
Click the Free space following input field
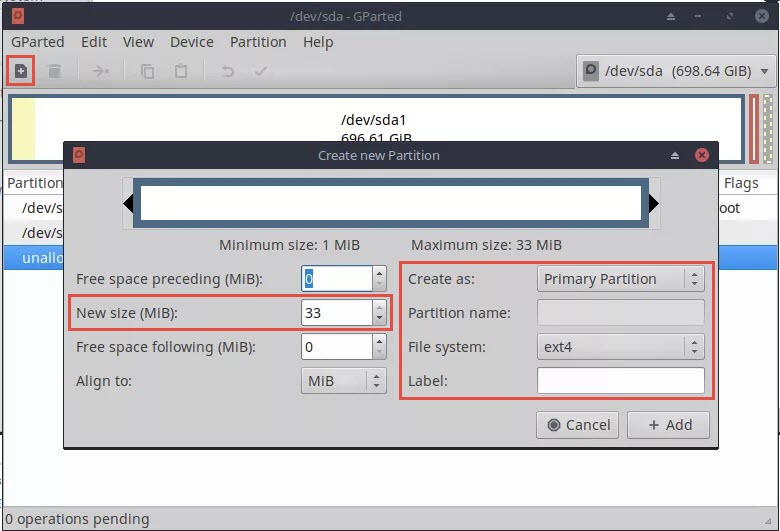coord(337,347)
